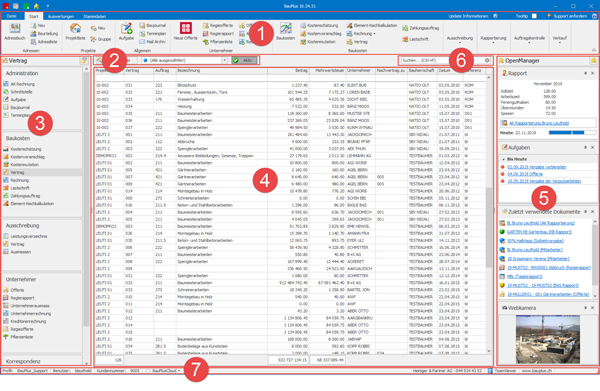
Task: Open Pflanzenliste in the ribbon
Action: pos(217,42)
